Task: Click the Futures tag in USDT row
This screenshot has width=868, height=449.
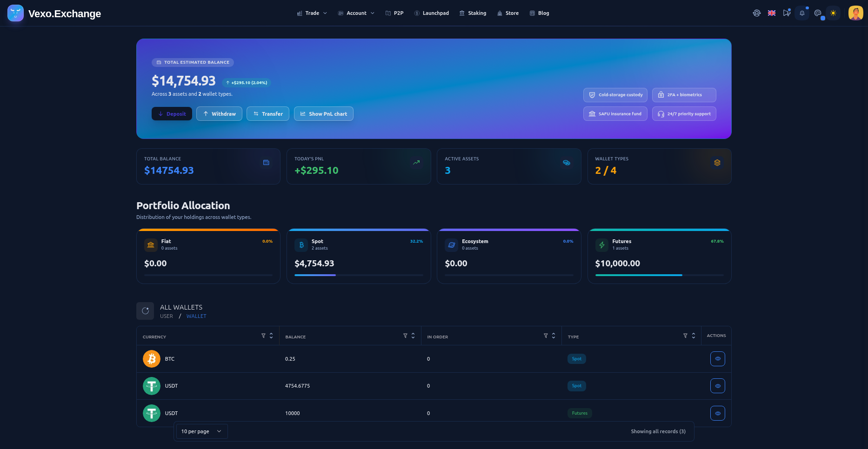Action: (580, 413)
